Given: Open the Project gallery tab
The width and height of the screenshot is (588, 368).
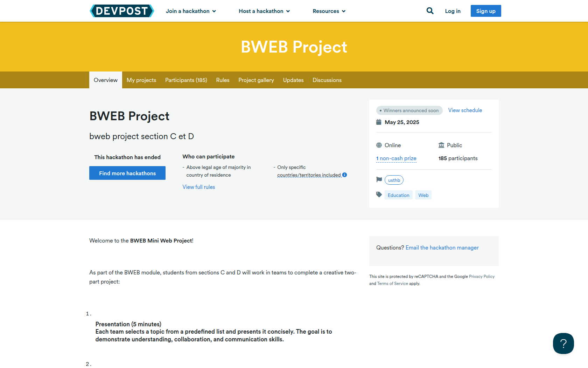Looking at the screenshot, I should coord(256,80).
